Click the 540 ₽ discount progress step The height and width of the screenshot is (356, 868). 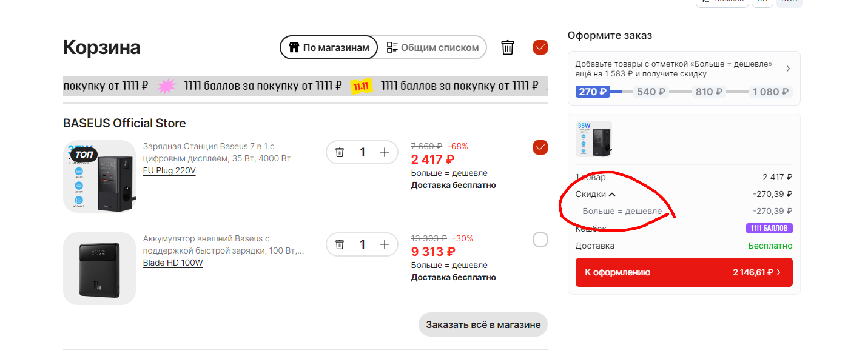click(x=651, y=92)
